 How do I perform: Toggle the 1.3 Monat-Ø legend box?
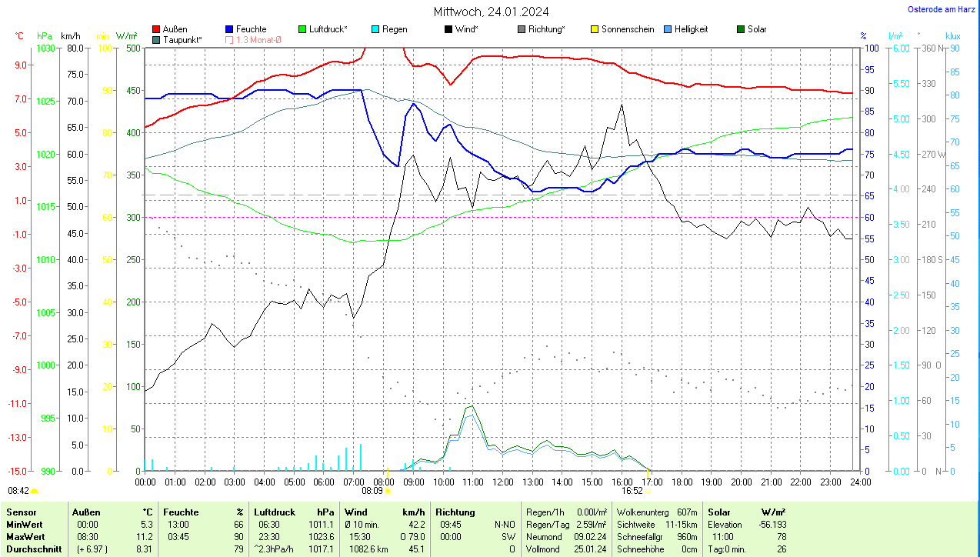(229, 39)
